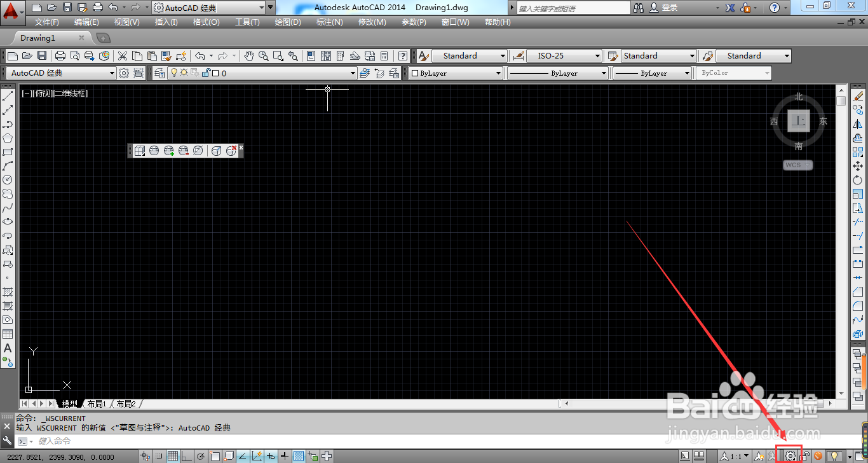Open Layer Properties Manager icon
This screenshot has width=868, height=463.
pyautogui.click(x=159, y=73)
